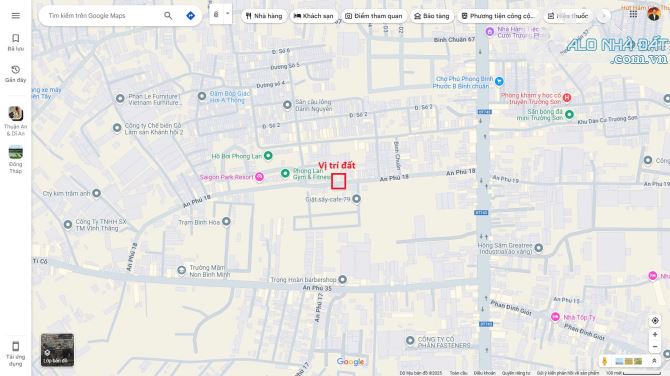Image resolution: width=670 pixels, height=376 pixels.
Task: Select the Hiệu thuốc category chip
Action: coord(568,16)
